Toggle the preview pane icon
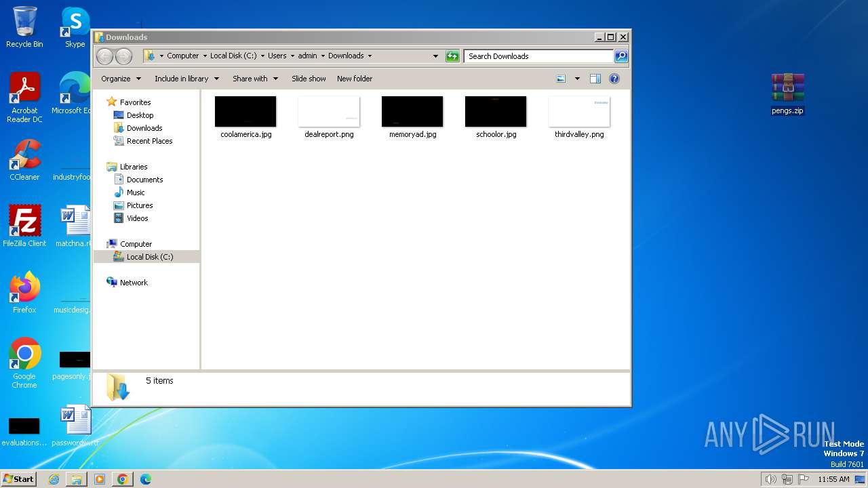The image size is (868, 488). (x=595, y=79)
